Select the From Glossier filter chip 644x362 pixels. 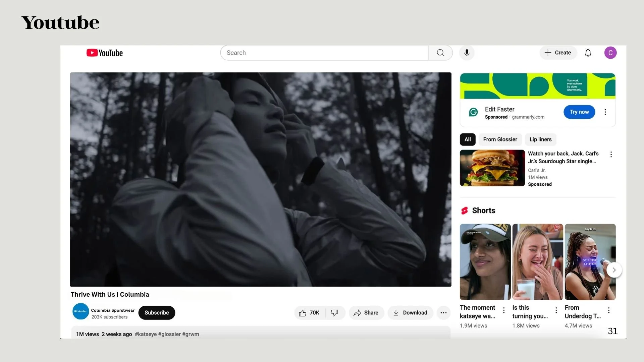pos(500,139)
